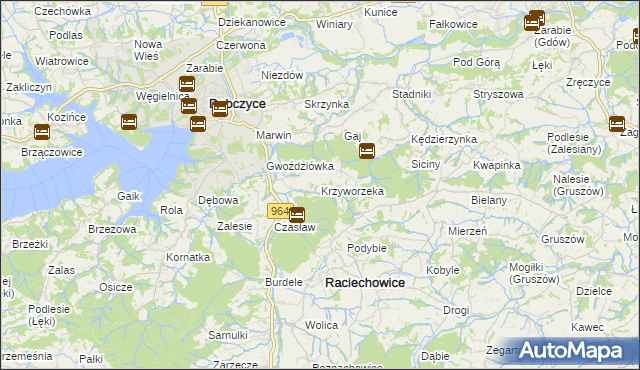Click the Gruszów village label
Viewport: 640px width, 370px height.
pos(562,239)
